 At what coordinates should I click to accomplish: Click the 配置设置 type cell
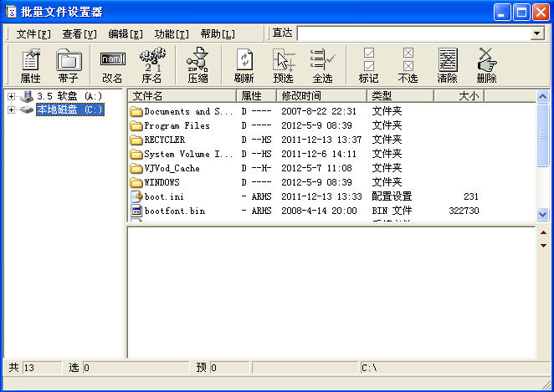[392, 196]
